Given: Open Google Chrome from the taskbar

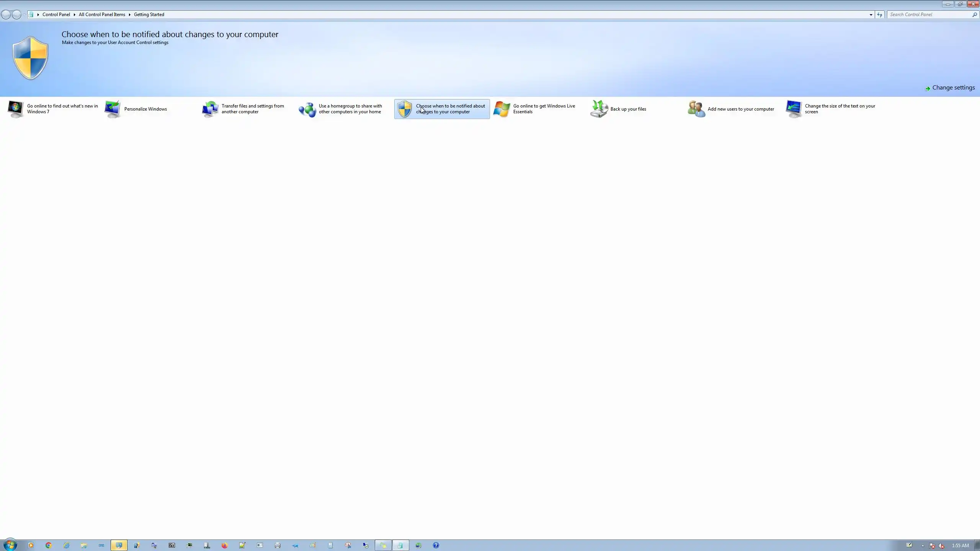Looking at the screenshot, I should [x=49, y=545].
